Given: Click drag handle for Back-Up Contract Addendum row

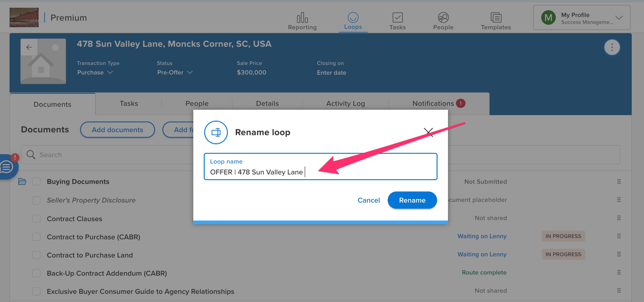Looking at the screenshot, I should (619, 272).
